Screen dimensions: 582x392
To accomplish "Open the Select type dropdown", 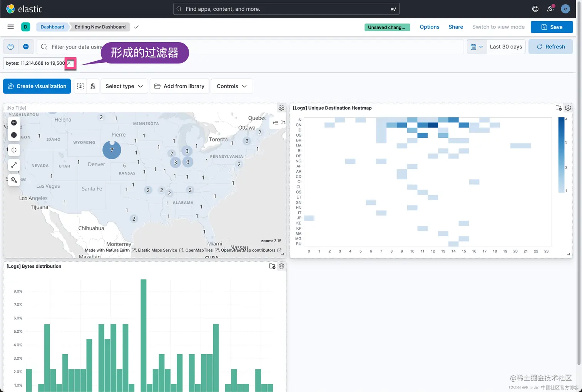I will 124,86.
